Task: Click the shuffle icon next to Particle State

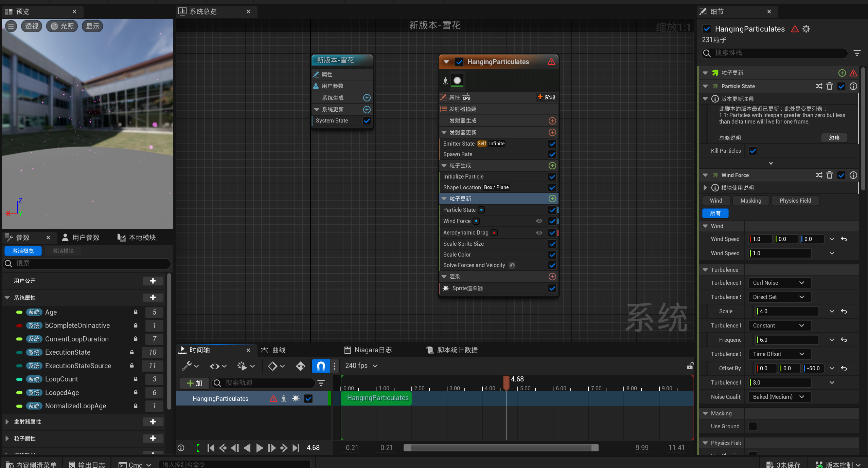Action: pos(819,86)
